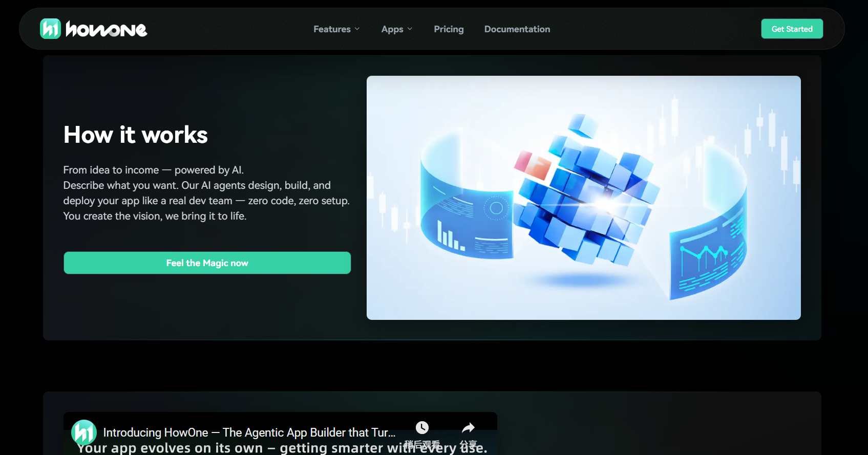Image resolution: width=868 pixels, height=455 pixels.
Task: Click the Watch Later clock icon
Action: pos(422,428)
